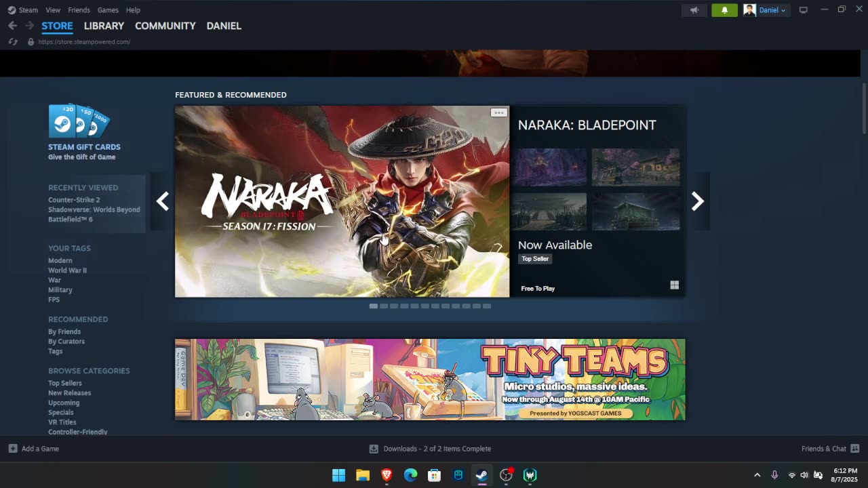Browse the War tag
The image size is (868, 488).
pos(54,280)
